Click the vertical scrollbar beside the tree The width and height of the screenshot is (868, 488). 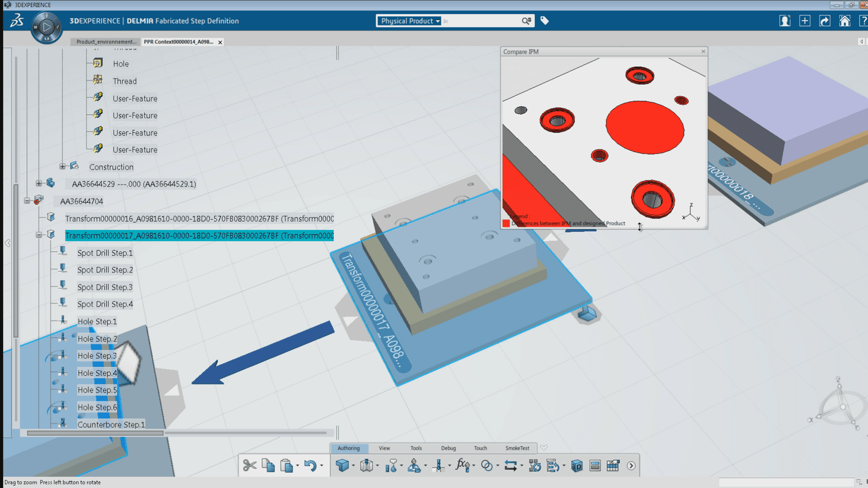(16, 260)
